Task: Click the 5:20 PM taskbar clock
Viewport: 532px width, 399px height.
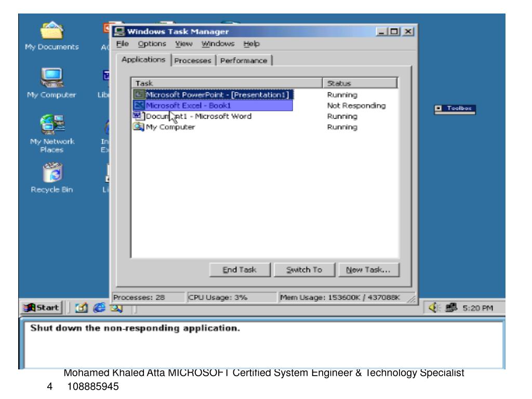Action: pos(478,308)
